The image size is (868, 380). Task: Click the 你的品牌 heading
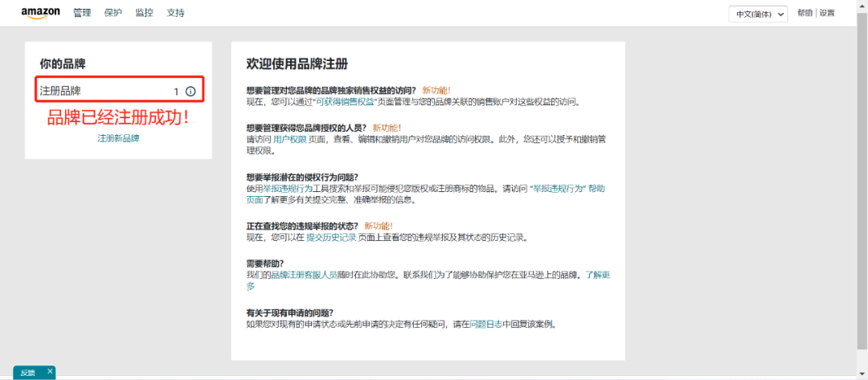click(63, 63)
